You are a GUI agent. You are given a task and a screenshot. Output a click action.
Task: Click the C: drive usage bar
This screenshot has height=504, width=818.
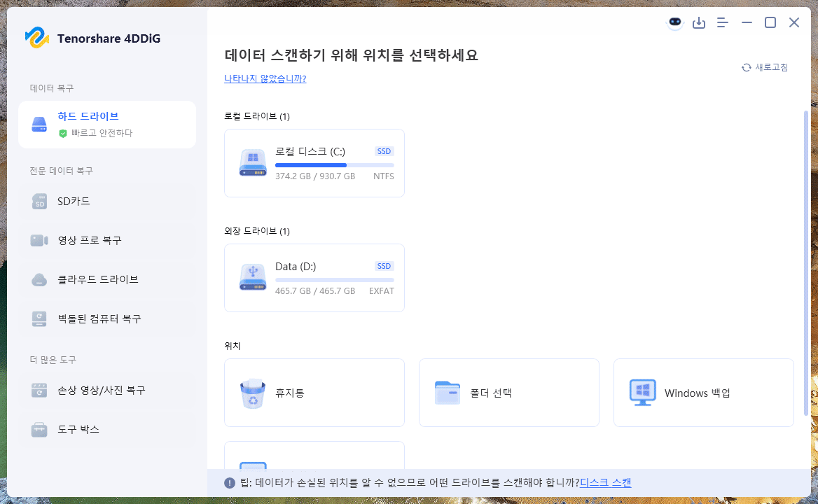(334, 165)
